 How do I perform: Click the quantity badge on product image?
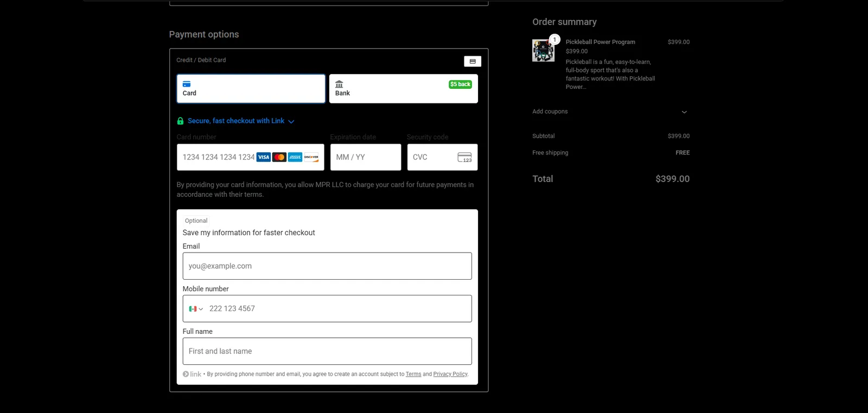click(x=554, y=40)
